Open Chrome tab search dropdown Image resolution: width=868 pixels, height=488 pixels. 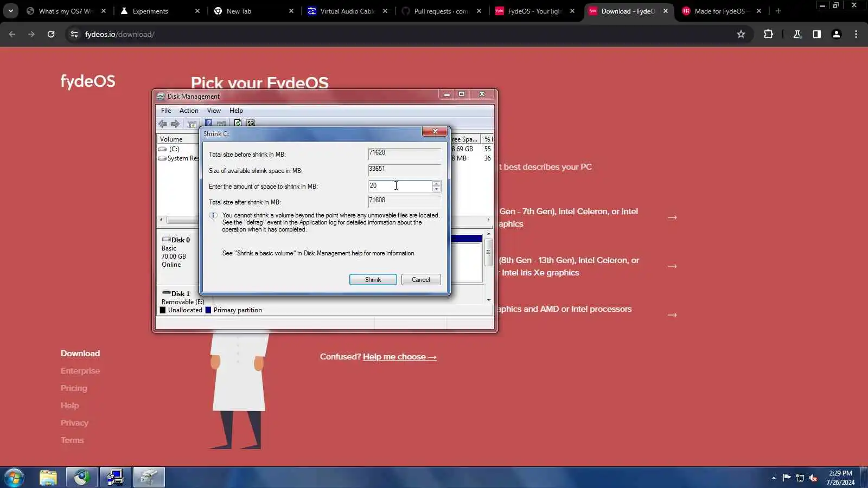[x=10, y=11]
